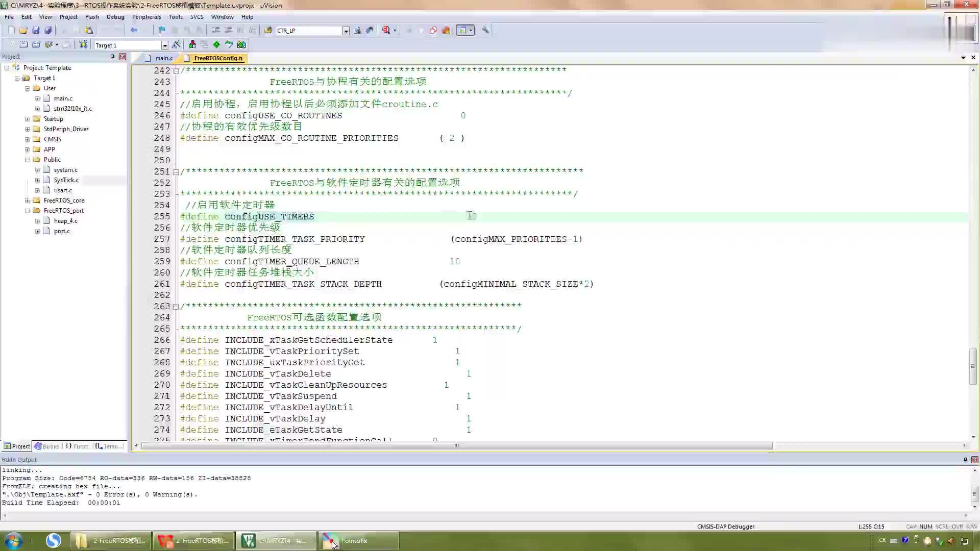Toggle bookmark flag icon
This screenshot has width=980, height=551.
[162, 31]
